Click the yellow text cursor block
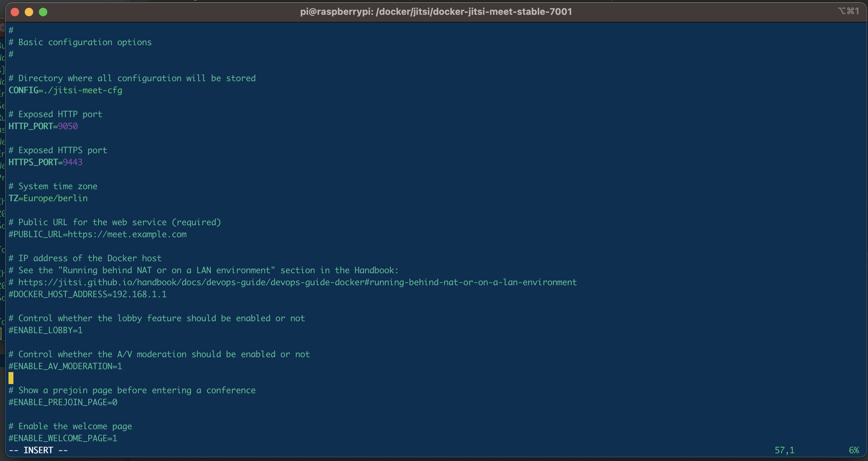This screenshot has height=461, width=868. pos(11,378)
